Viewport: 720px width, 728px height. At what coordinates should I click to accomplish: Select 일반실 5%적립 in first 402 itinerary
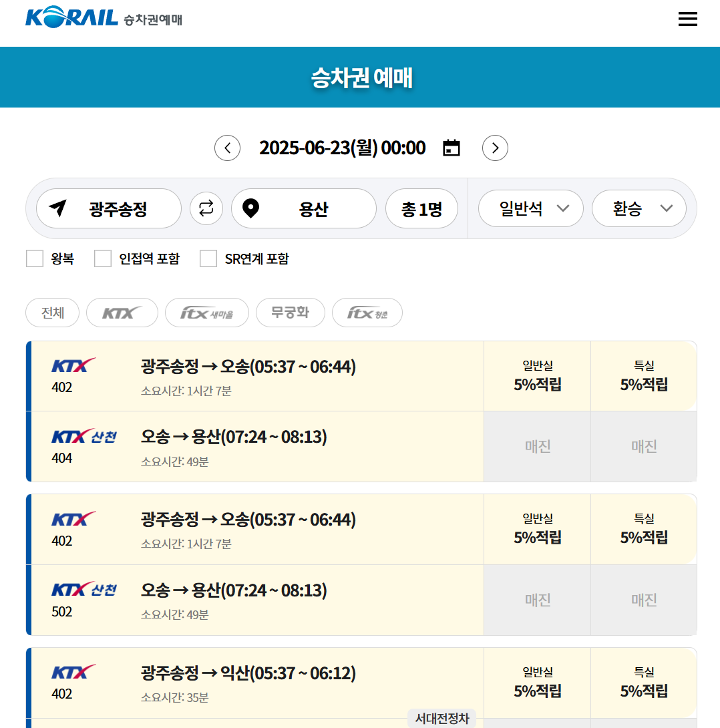[x=537, y=376]
